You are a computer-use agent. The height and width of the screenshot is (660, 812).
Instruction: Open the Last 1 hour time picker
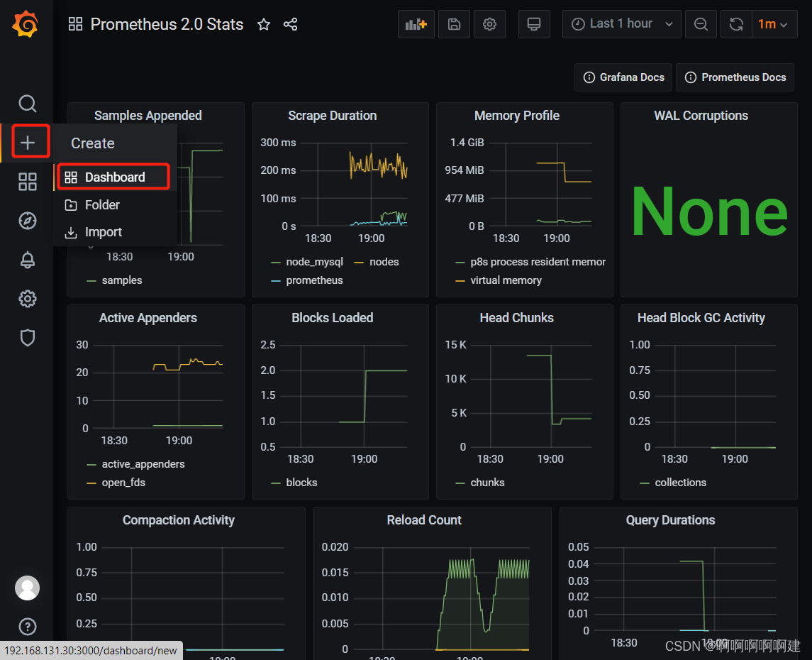621,24
